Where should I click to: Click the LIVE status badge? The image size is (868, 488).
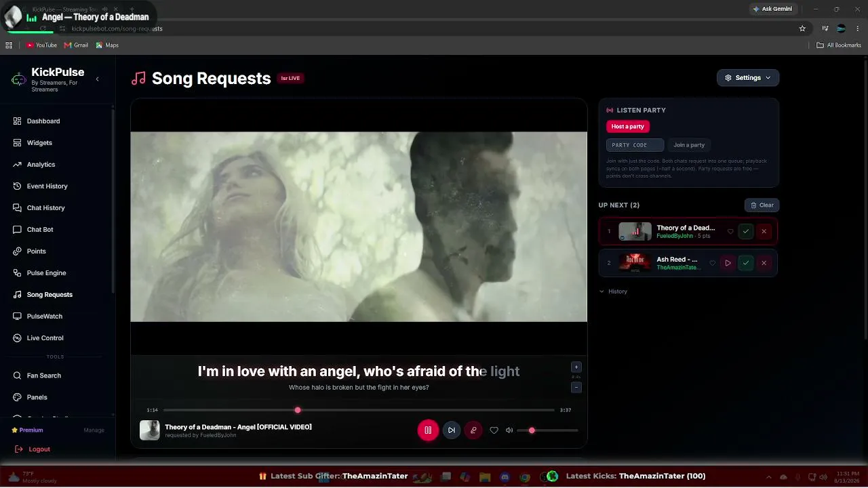pos(290,78)
